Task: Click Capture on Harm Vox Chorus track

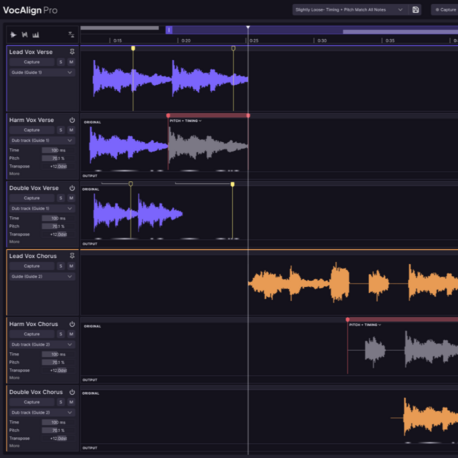Action: pyautogui.click(x=32, y=334)
